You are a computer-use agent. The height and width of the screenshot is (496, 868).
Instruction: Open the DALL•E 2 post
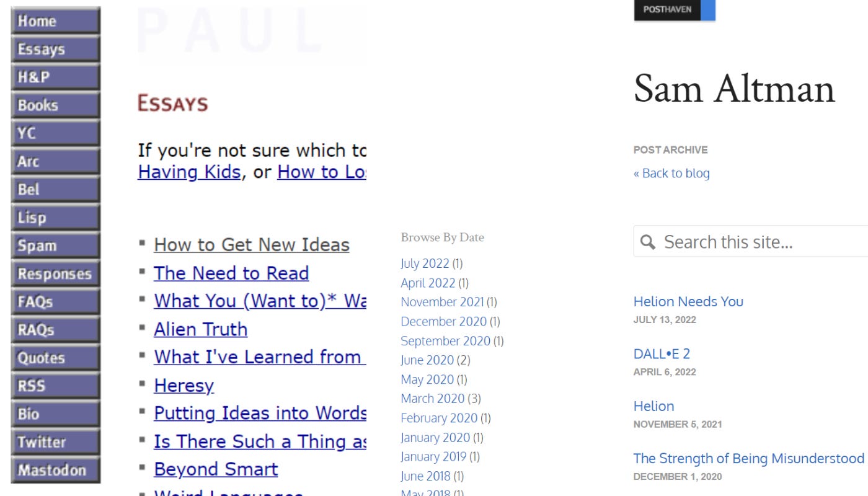tap(662, 354)
